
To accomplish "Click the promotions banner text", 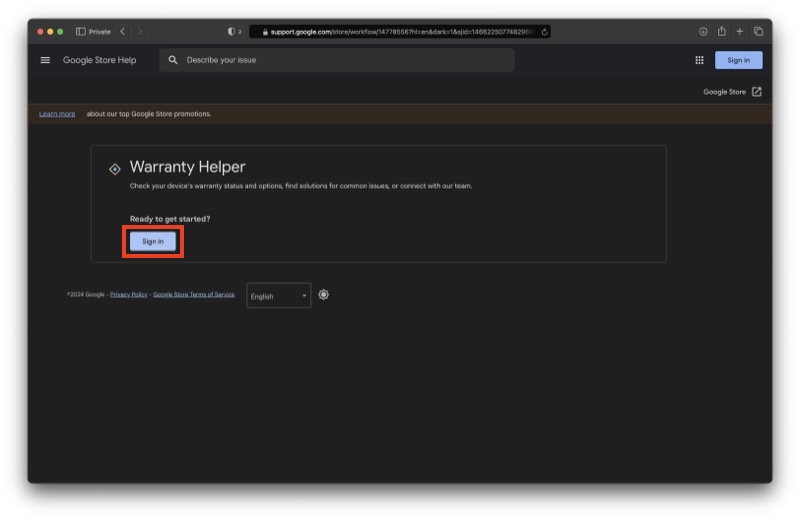I will (x=148, y=114).
